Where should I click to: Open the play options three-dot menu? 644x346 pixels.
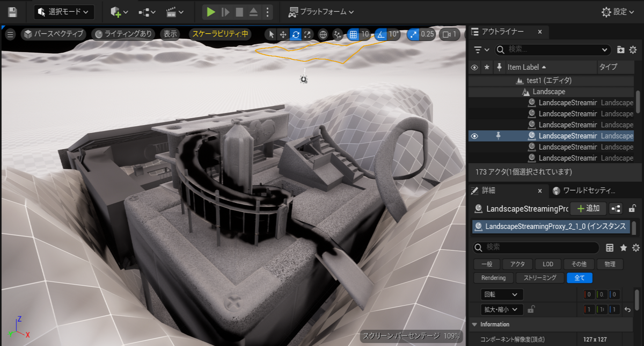coord(267,12)
